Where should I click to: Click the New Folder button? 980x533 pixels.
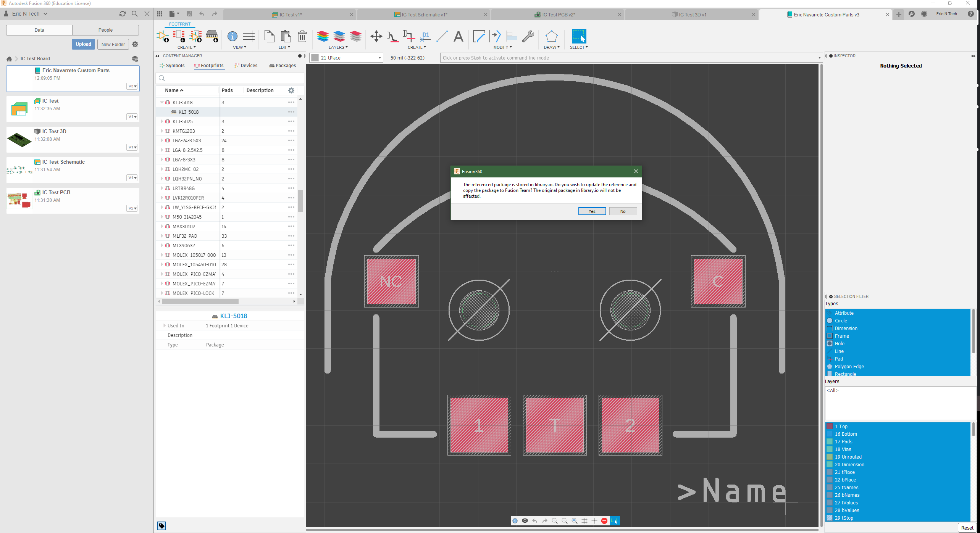[113, 44]
